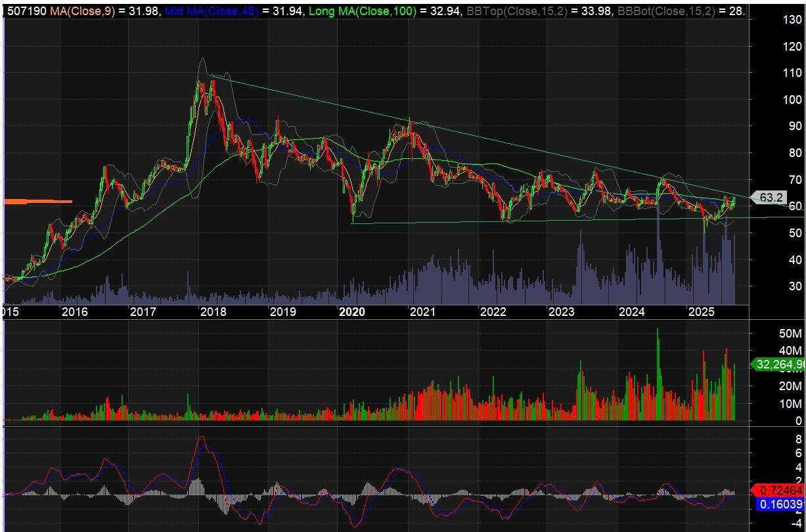Image resolution: width=806 pixels, height=532 pixels.
Task: Click the BBBot(Close,15,2) legend label
Action: click(x=666, y=11)
